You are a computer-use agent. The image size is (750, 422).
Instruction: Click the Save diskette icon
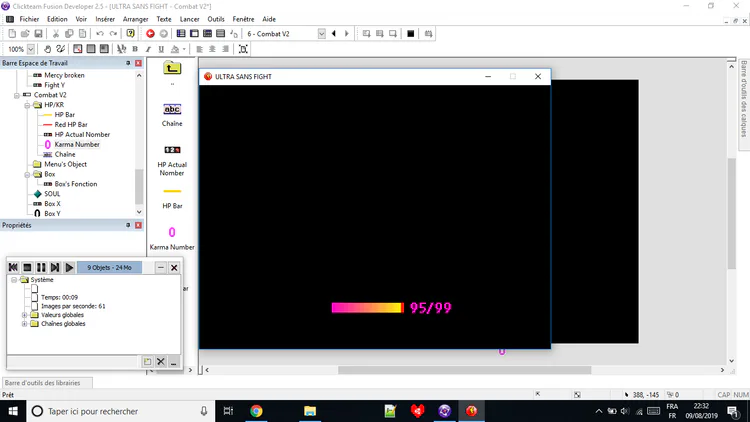pyautogui.click(x=38, y=33)
